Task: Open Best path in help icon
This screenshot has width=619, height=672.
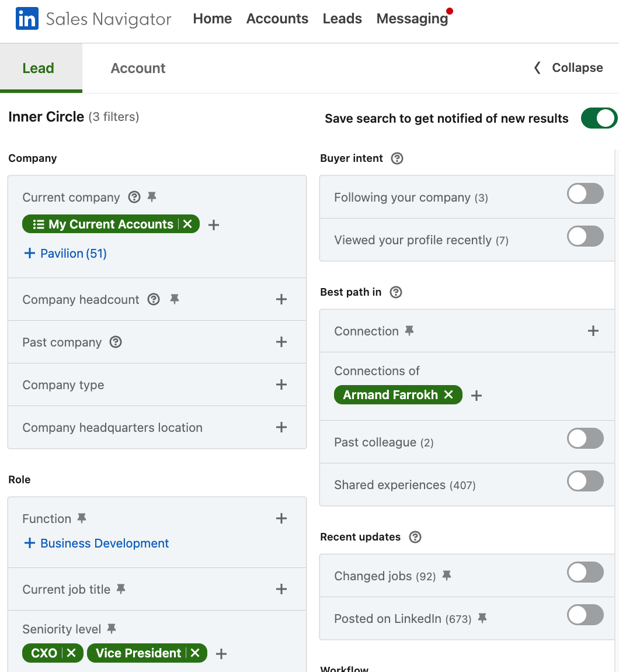Action: click(x=396, y=292)
